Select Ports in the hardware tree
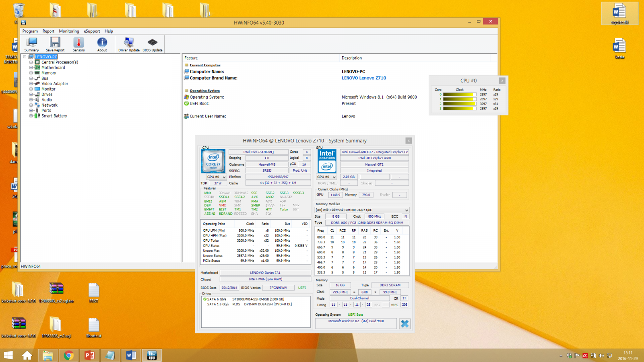 coord(46,111)
